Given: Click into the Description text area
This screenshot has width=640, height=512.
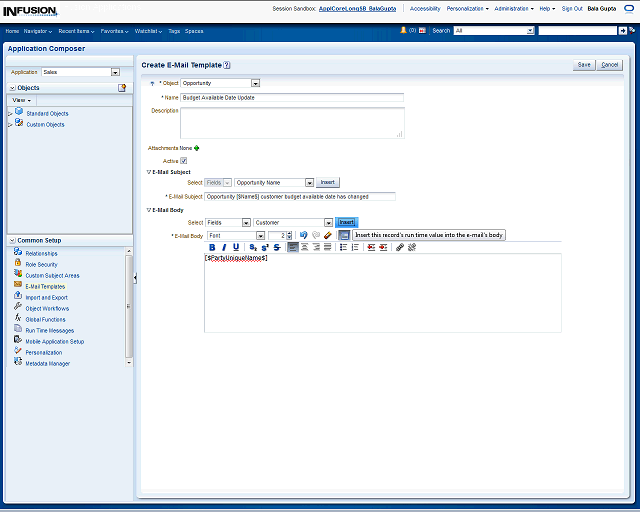Looking at the screenshot, I should (x=291, y=123).
